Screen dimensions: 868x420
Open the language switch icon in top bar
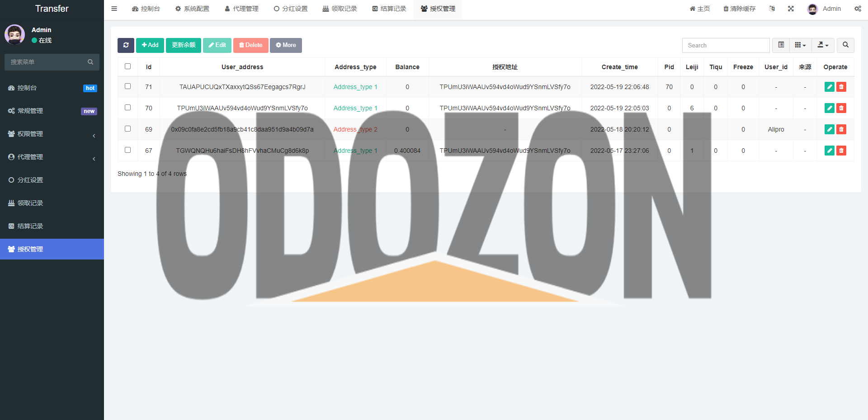[772, 9]
